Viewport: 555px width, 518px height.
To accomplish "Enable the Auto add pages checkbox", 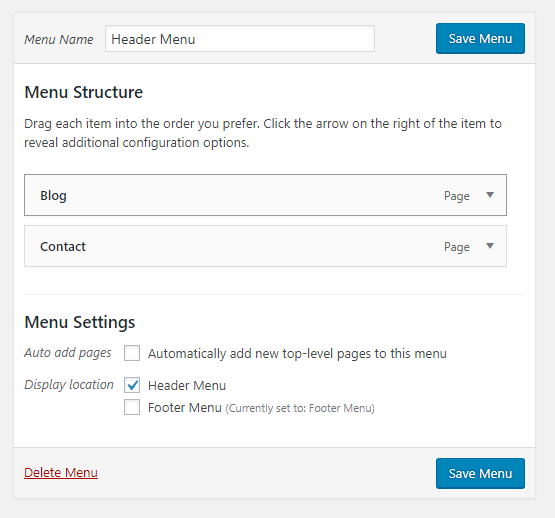I will (132, 353).
